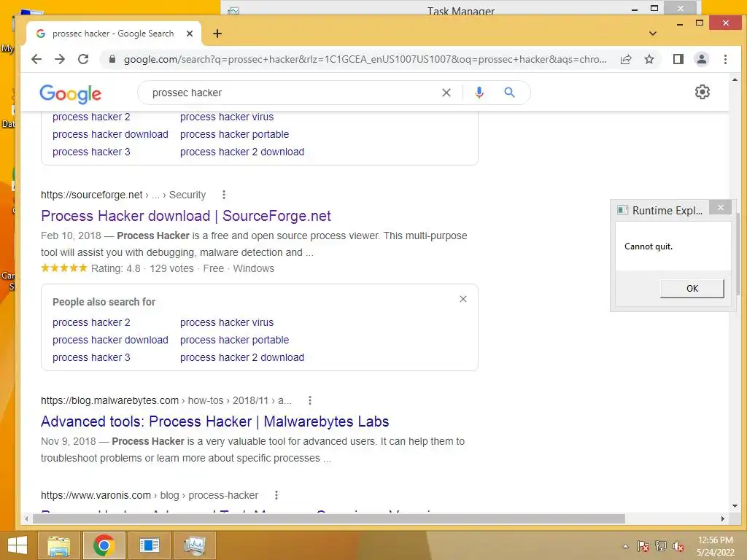Open more options for Malwarebytes result
The width and height of the screenshot is (747, 560).
pos(310,400)
